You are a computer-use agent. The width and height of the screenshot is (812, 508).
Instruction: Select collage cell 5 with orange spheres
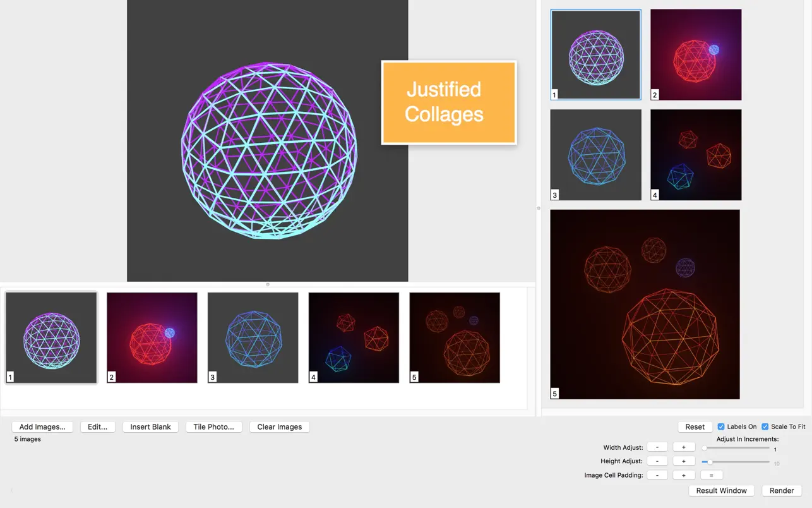(645, 305)
